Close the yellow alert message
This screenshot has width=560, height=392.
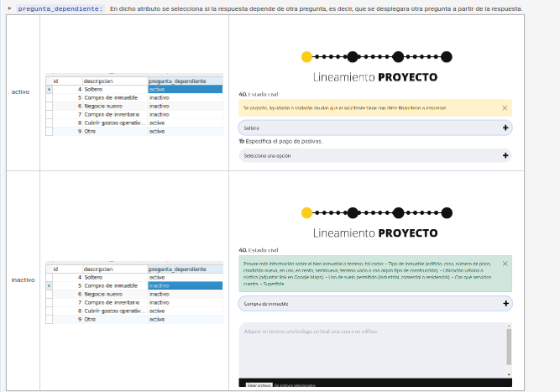[x=505, y=107]
